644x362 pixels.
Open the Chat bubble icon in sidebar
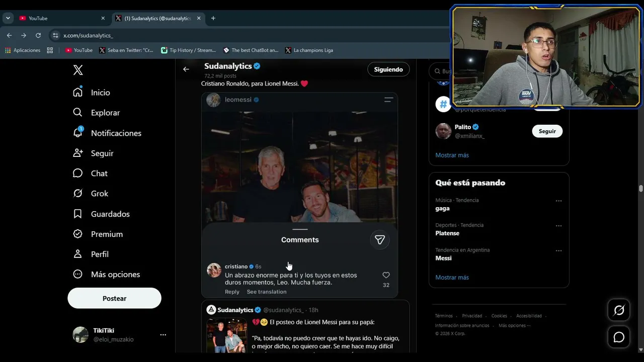[77, 173]
